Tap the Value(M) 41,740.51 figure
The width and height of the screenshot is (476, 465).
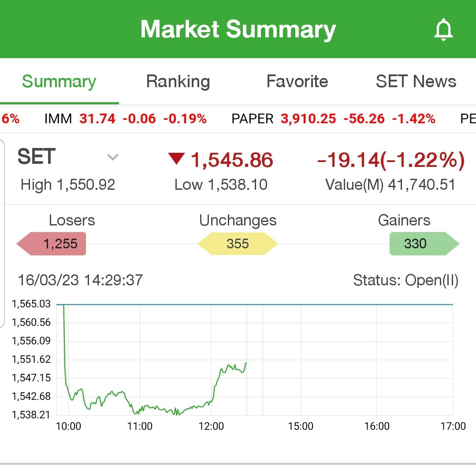pyautogui.click(x=390, y=185)
